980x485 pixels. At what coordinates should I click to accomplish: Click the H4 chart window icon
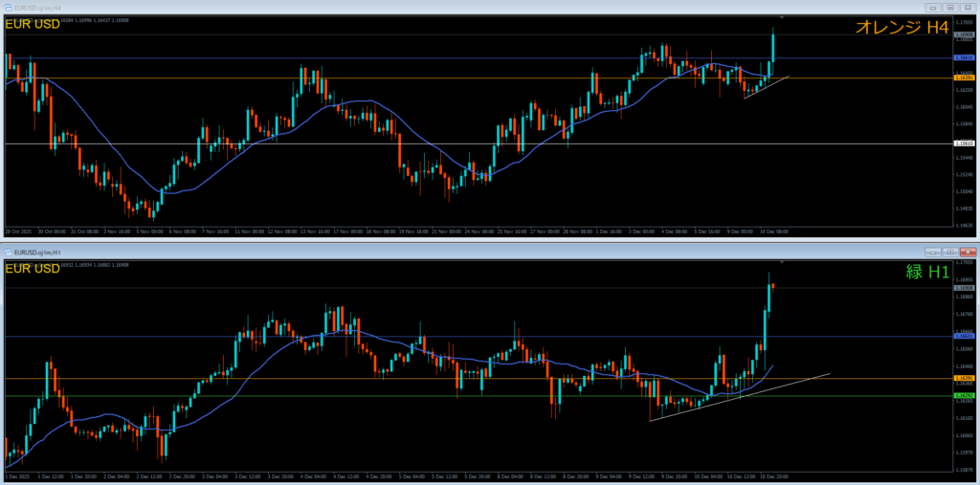point(9,7)
